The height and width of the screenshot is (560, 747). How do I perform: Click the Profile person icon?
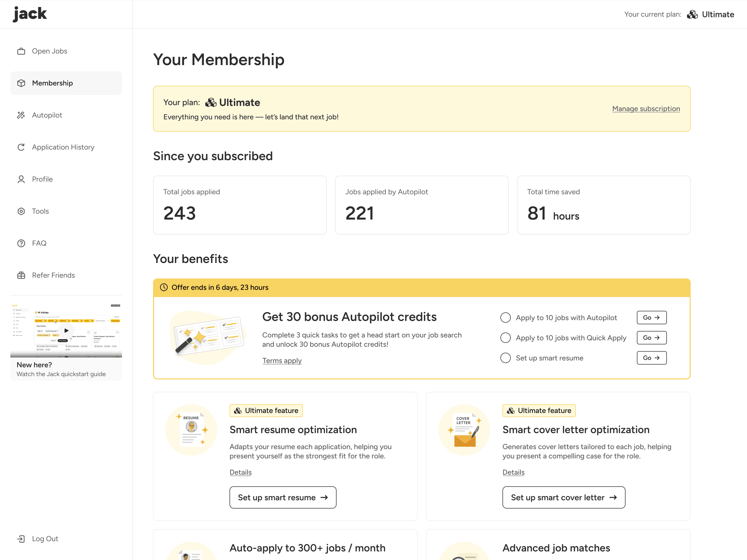[x=21, y=179]
